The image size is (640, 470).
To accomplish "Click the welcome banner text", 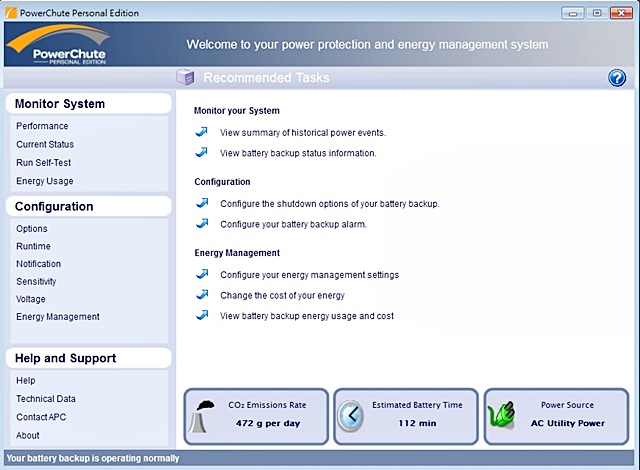I will coord(367,44).
